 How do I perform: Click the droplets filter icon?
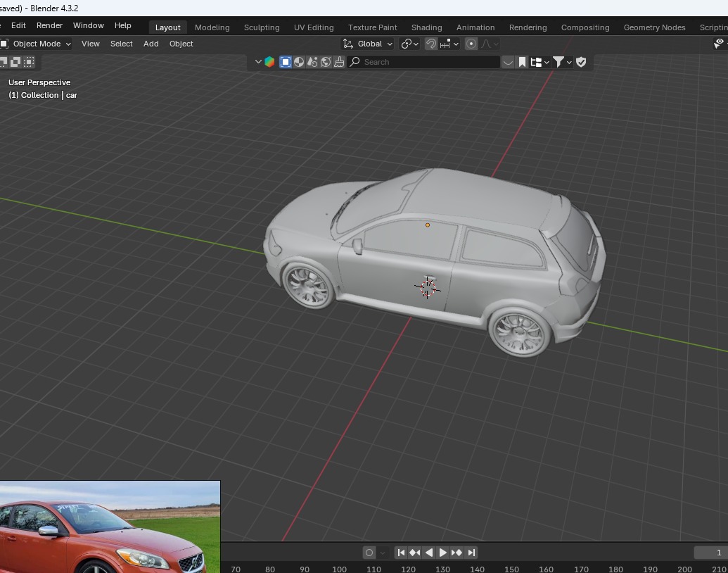point(312,62)
